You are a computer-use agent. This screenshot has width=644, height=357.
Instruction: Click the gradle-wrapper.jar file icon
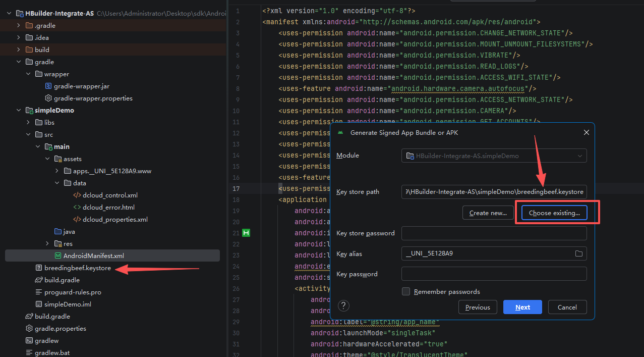pos(48,86)
